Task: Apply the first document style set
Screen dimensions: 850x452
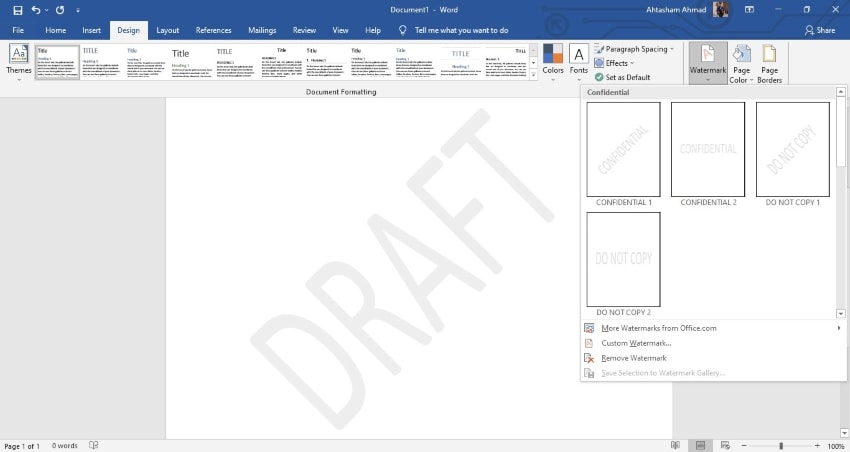Action: click(x=57, y=62)
